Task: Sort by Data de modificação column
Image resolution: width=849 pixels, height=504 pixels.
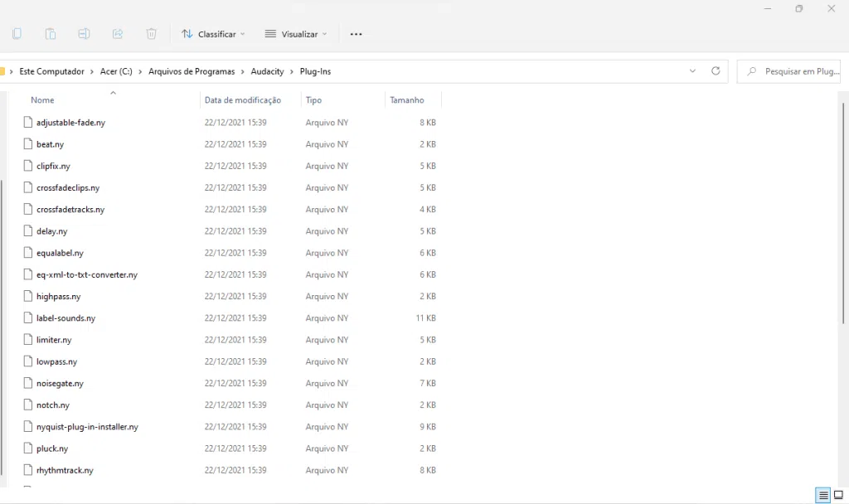Action: tap(242, 100)
